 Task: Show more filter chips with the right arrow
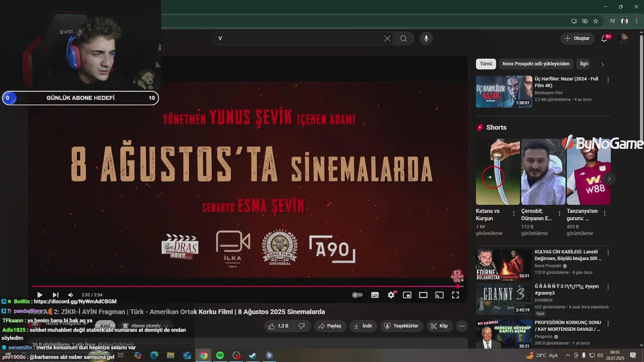pyautogui.click(x=603, y=64)
